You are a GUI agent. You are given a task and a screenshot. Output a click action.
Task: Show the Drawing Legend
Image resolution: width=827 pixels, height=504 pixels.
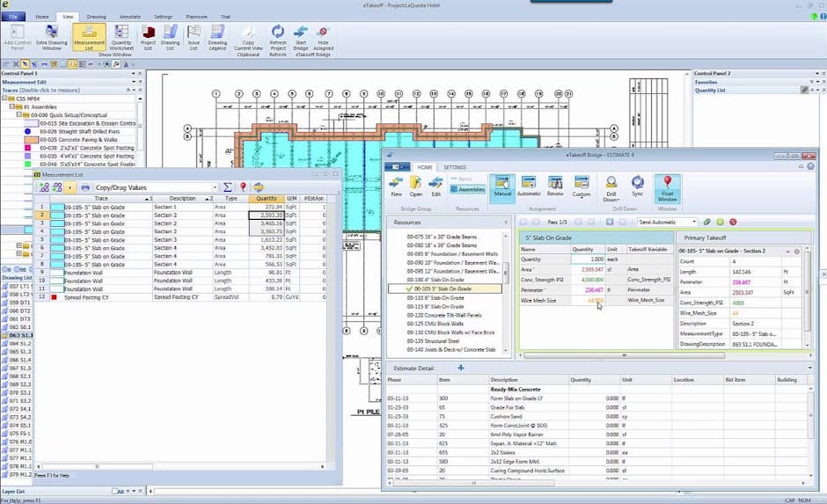click(217, 38)
